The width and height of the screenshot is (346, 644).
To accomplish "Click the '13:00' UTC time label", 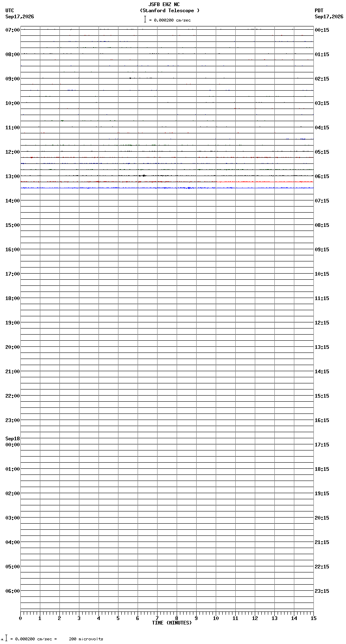I will tap(13, 176).
